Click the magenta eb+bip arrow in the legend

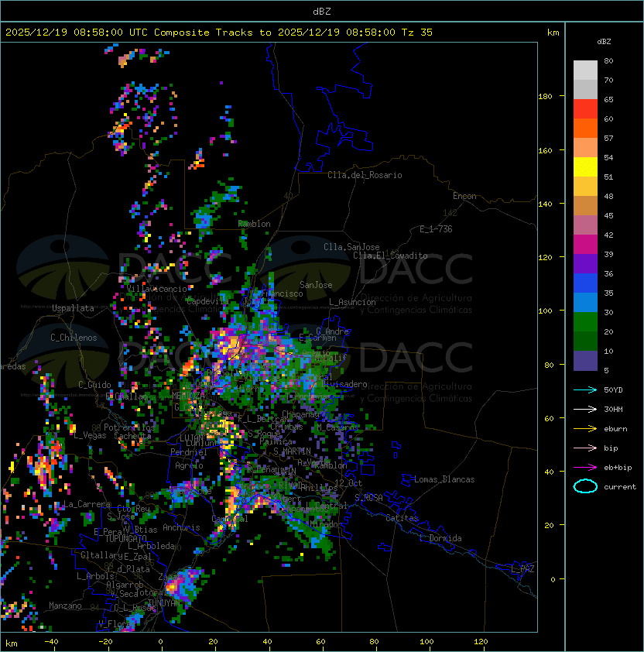click(585, 468)
